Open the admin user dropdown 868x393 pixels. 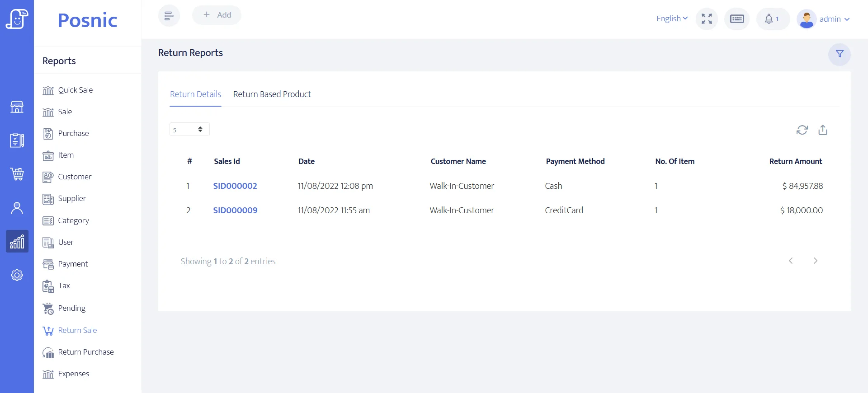pos(824,19)
